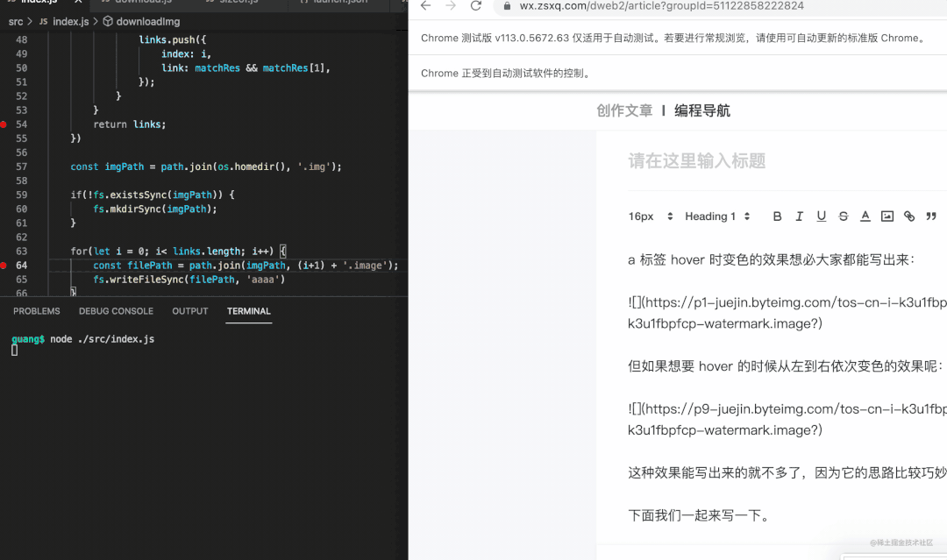Screen dimensions: 947x560
Task: Toggle the breakpoint dot on line 54
Action: click(x=4, y=124)
